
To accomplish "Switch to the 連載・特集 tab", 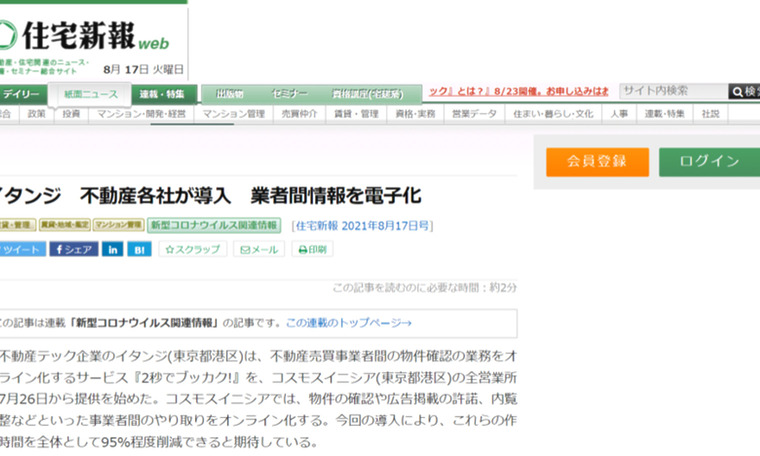I will (x=162, y=94).
